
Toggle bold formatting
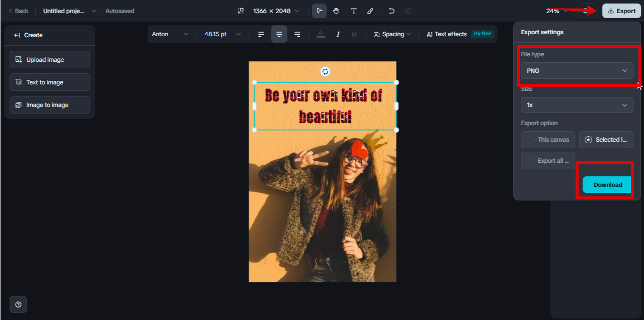354,34
